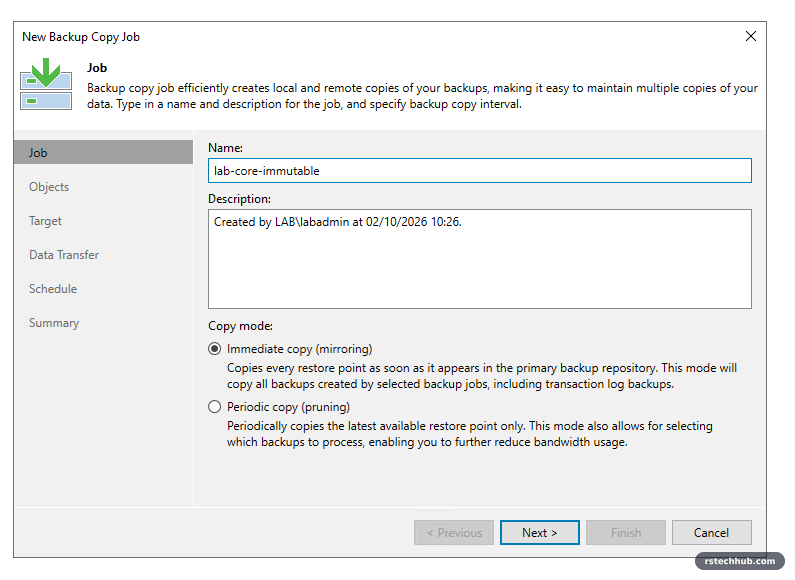Focus the Name field containing lab-core-immutable
The image size is (795, 580).
click(480, 171)
